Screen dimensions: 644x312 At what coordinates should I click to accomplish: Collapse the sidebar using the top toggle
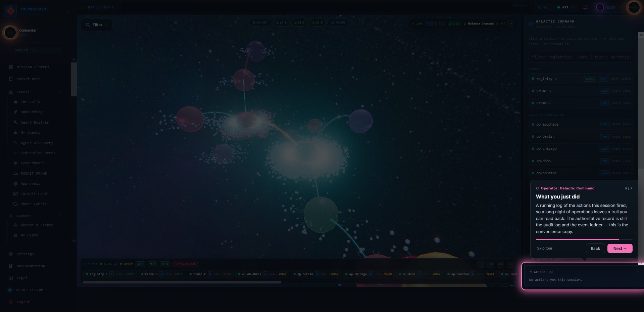click(x=68, y=11)
